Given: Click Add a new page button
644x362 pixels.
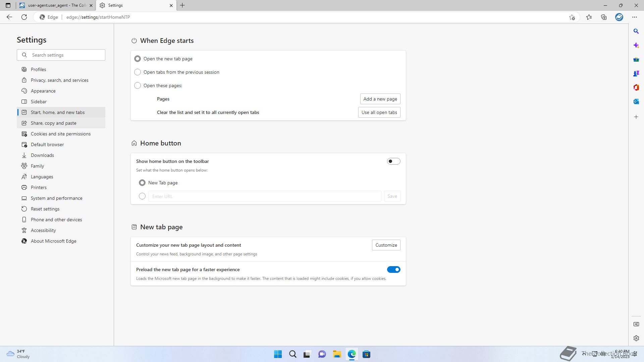Looking at the screenshot, I should click(x=380, y=99).
